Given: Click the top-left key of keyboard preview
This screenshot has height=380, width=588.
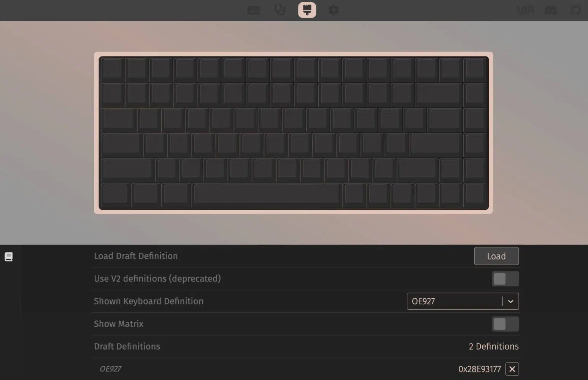Looking at the screenshot, I should [x=112, y=70].
